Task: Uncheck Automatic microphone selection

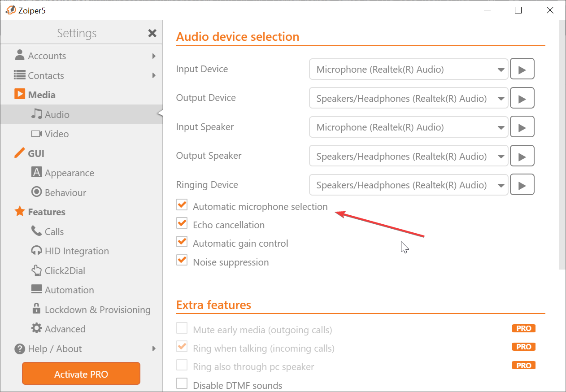Action: click(182, 205)
